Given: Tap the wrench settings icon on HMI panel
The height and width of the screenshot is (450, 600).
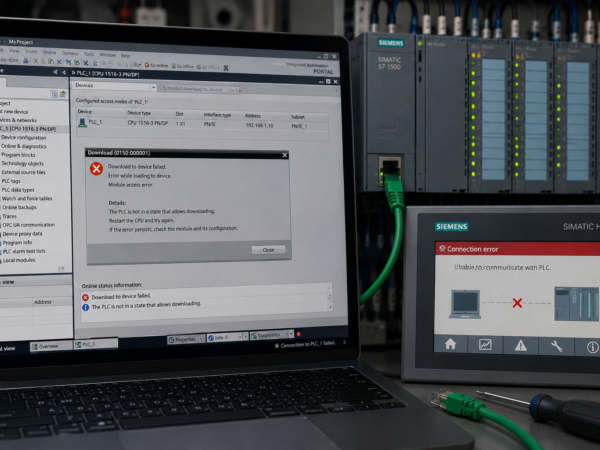Looking at the screenshot, I should (x=556, y=346).
